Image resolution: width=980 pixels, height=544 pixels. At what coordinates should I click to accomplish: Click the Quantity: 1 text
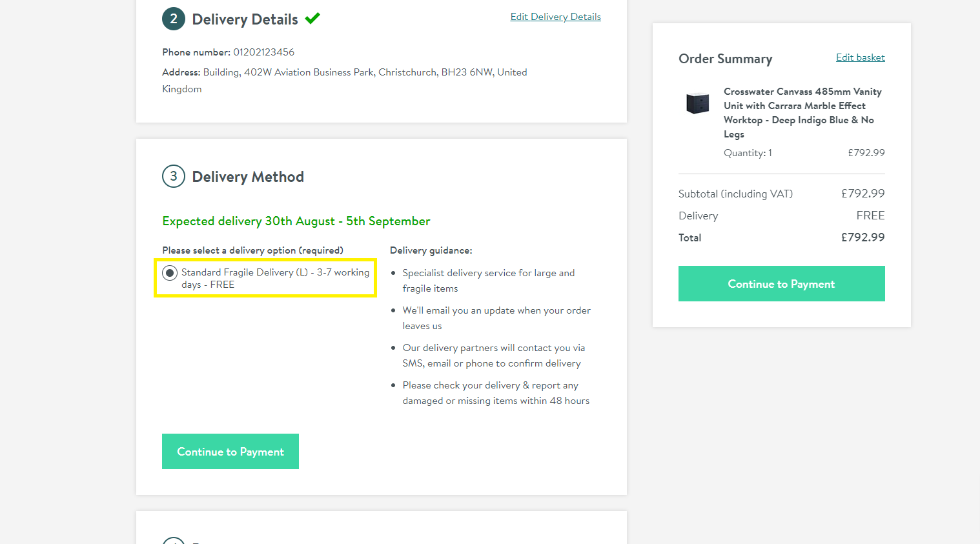(x=748, y=153)
